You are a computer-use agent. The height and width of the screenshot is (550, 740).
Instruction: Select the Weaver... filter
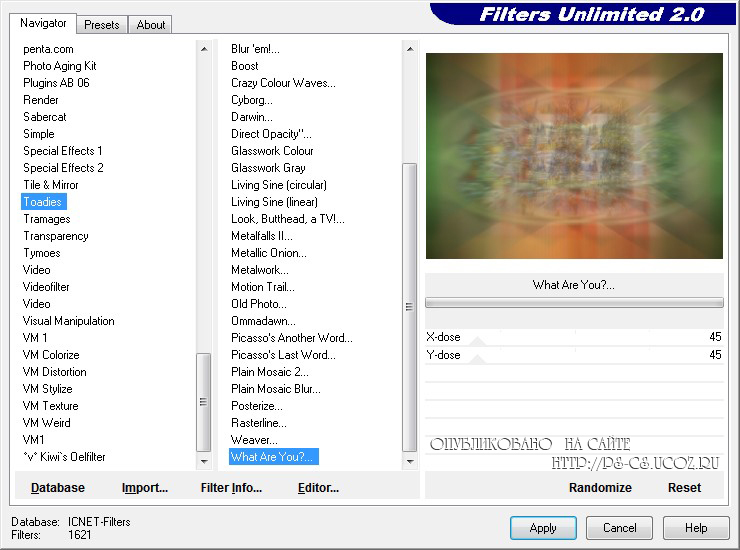254,440
